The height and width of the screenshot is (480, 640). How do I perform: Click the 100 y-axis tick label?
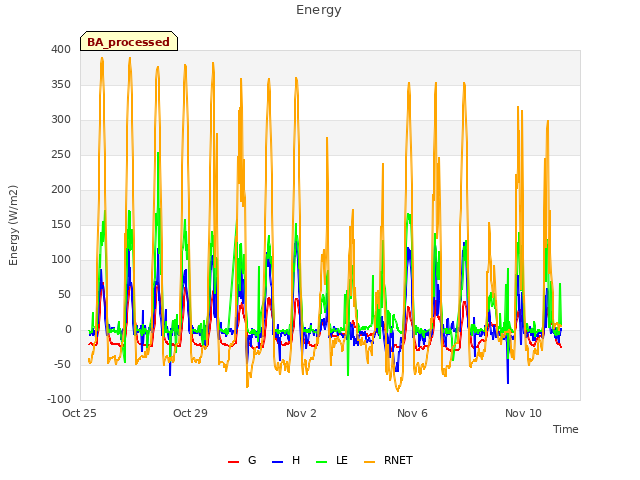coord(61,260)
